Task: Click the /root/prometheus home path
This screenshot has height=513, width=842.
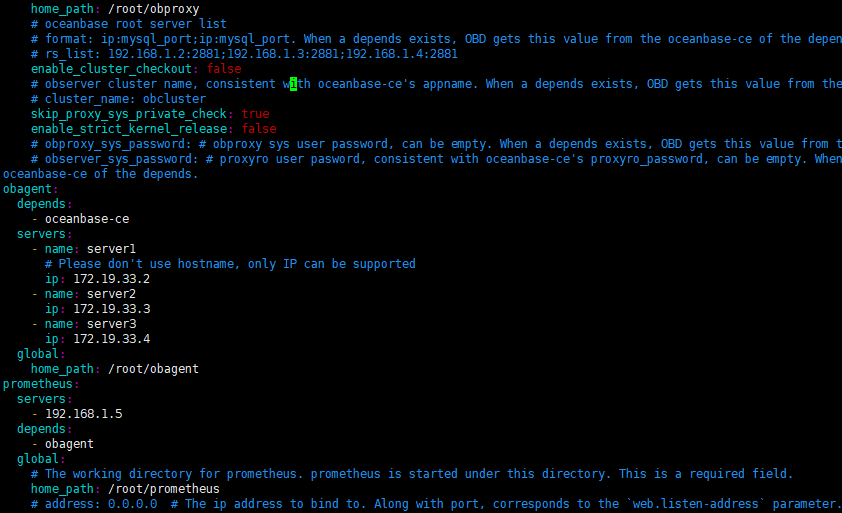Action: [x=164, y=489]
